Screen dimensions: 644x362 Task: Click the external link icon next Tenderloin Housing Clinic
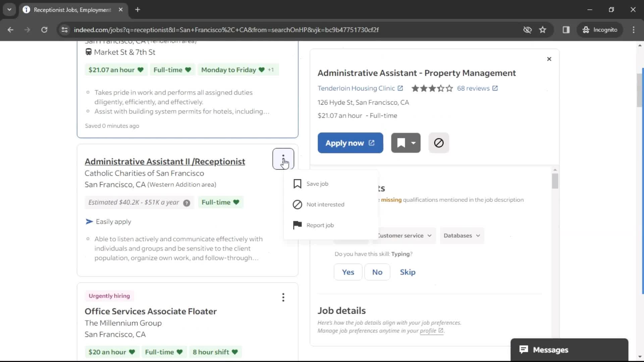(400, 88)
